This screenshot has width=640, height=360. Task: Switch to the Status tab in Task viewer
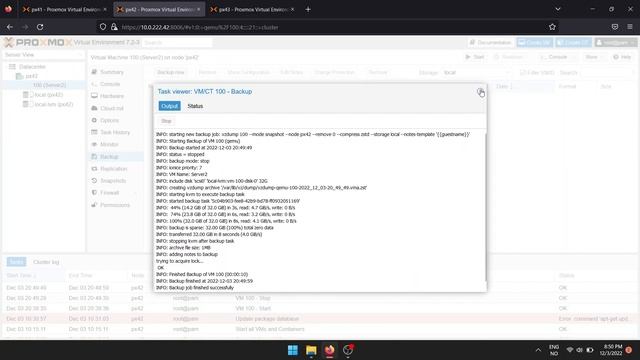195,106
